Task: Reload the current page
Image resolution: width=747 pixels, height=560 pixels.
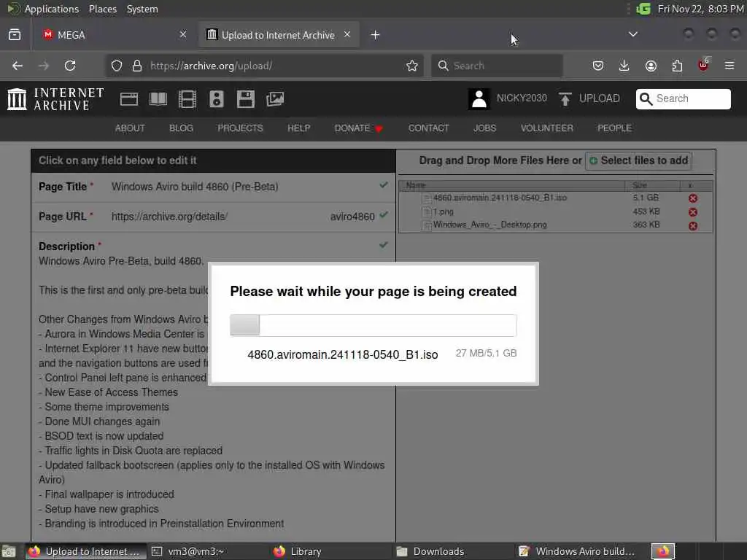Action: click(70, 66)
